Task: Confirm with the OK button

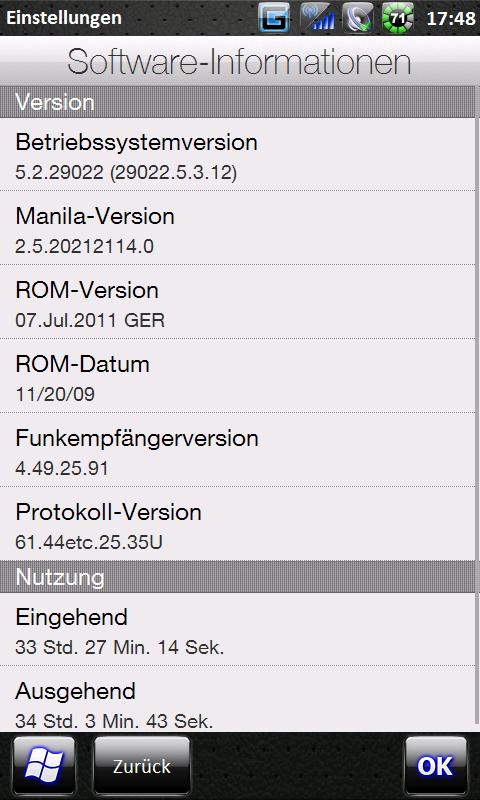Action: pyautogui.click(x=436, y=766)
